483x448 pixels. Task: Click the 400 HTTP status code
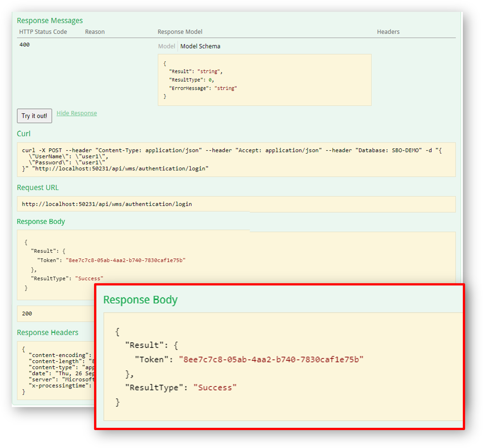[25, 45]
